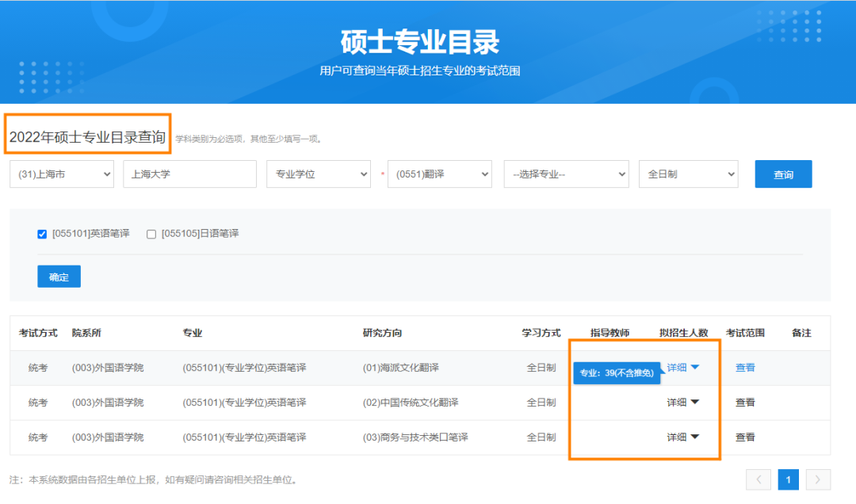This screenshot has width=856, height=504.
Task: Click the blue 查询 search button
Action: point(783,174)
